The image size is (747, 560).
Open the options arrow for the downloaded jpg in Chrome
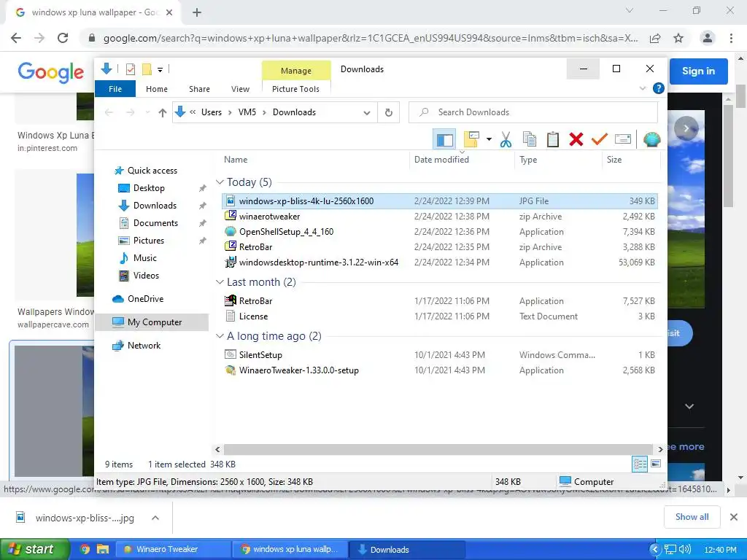(x=155, y=518)
